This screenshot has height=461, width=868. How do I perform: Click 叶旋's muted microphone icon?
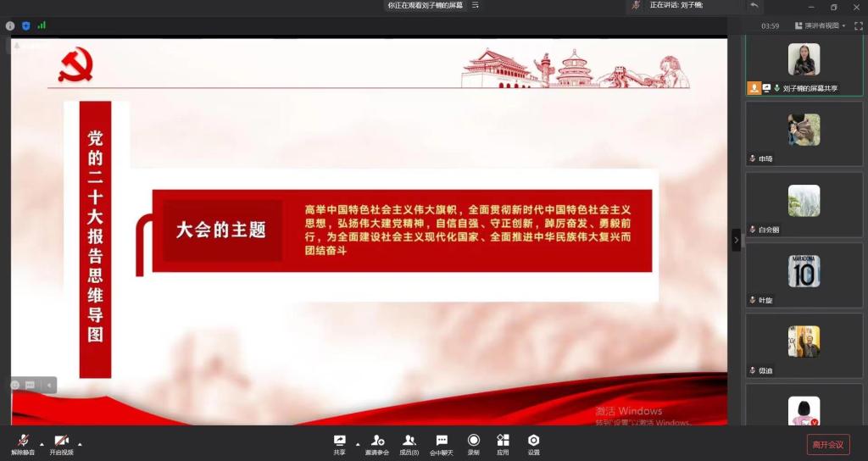(753, 300)
